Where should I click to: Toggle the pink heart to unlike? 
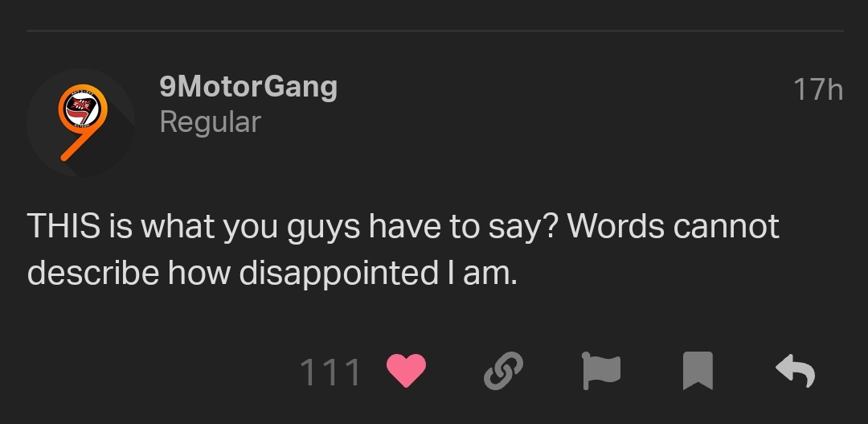[x=406, y=371]
